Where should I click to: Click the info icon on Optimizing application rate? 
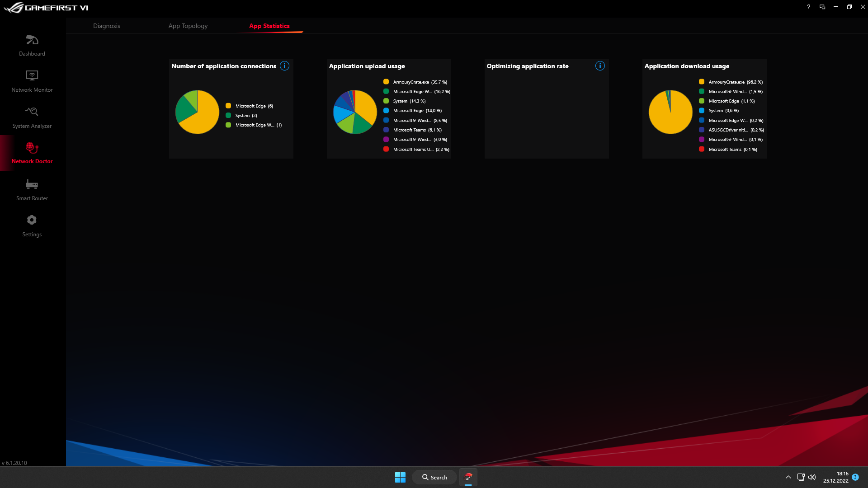600,66
